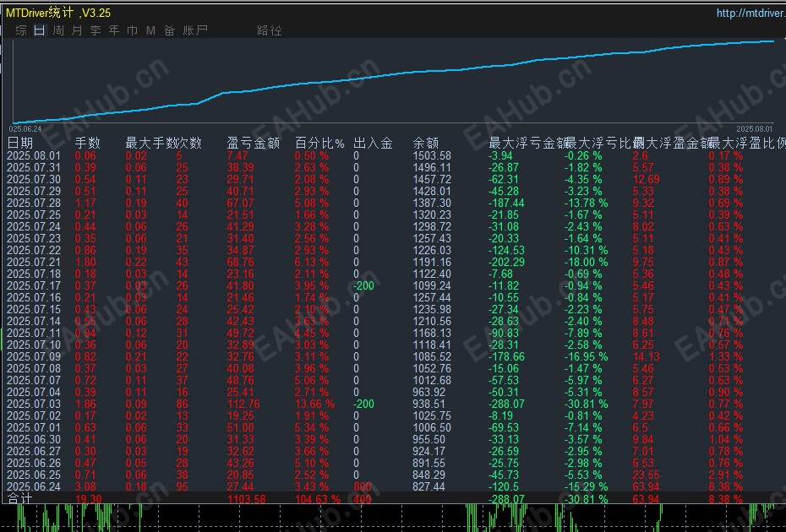Viewport: 786px width, 532px height.
Task: Click the 手数 column header
Action: (x=88, y=144)
